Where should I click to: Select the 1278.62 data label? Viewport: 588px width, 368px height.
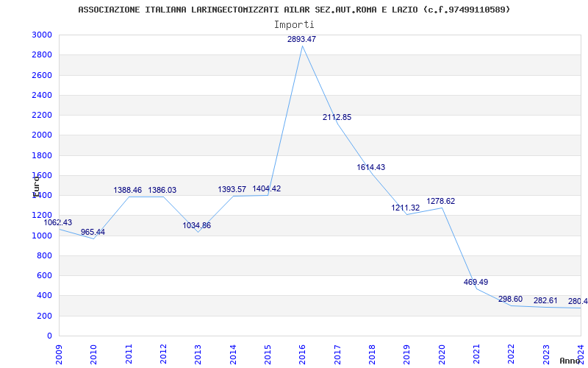[x=440, y=201]
